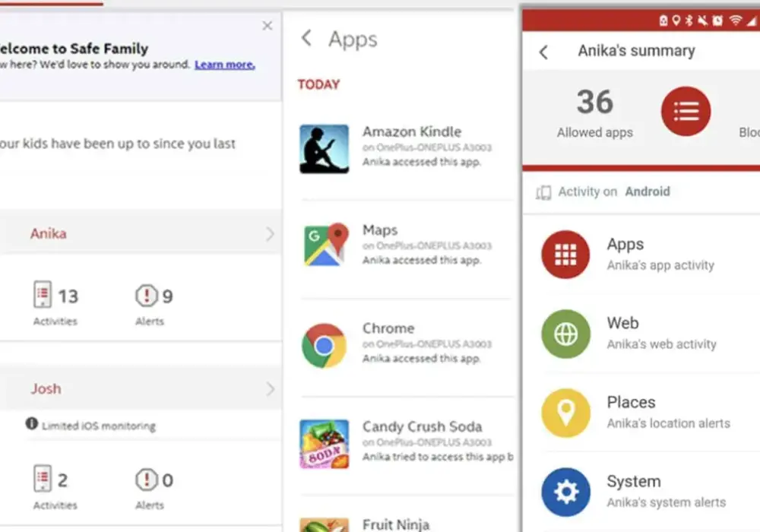Image resolution: width=760 pixels, height=532 pixels.
Task: Tap the muted sound status bar icon
Action: pos(702,21)
